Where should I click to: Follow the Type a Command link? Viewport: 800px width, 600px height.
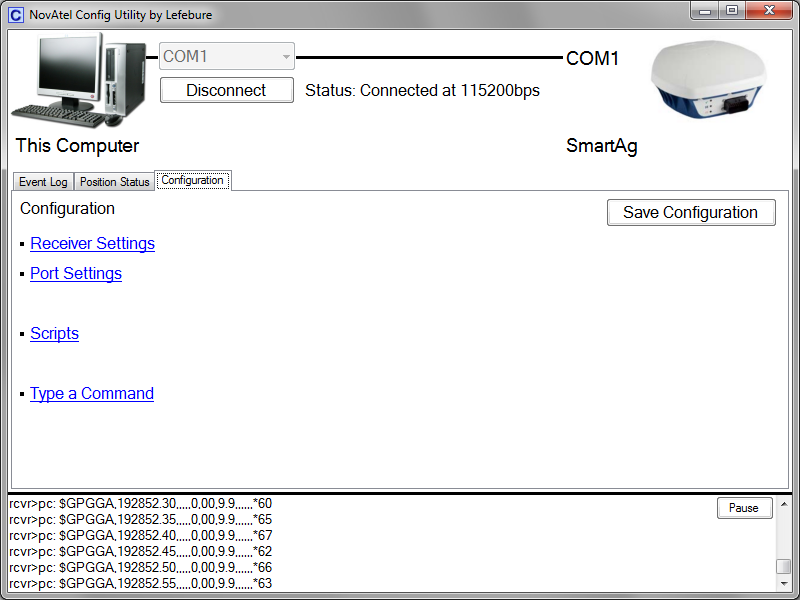(92, 394)
